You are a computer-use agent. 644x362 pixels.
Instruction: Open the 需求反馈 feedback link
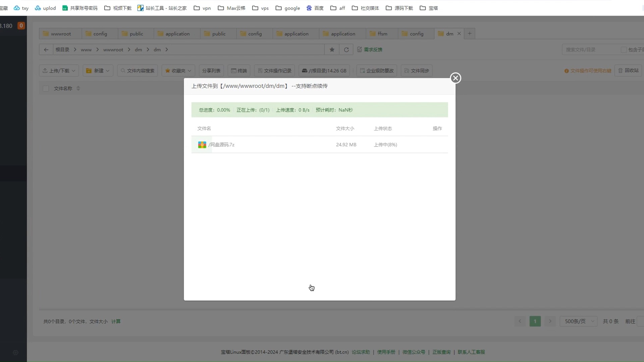(370, 50)
